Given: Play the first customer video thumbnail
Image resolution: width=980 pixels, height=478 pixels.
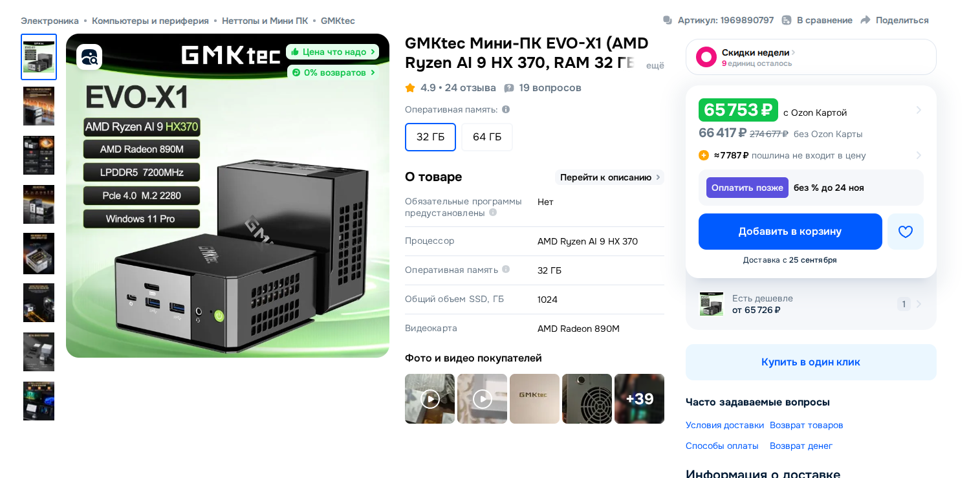Looking at the screenshot, I should tap(430, 398).
